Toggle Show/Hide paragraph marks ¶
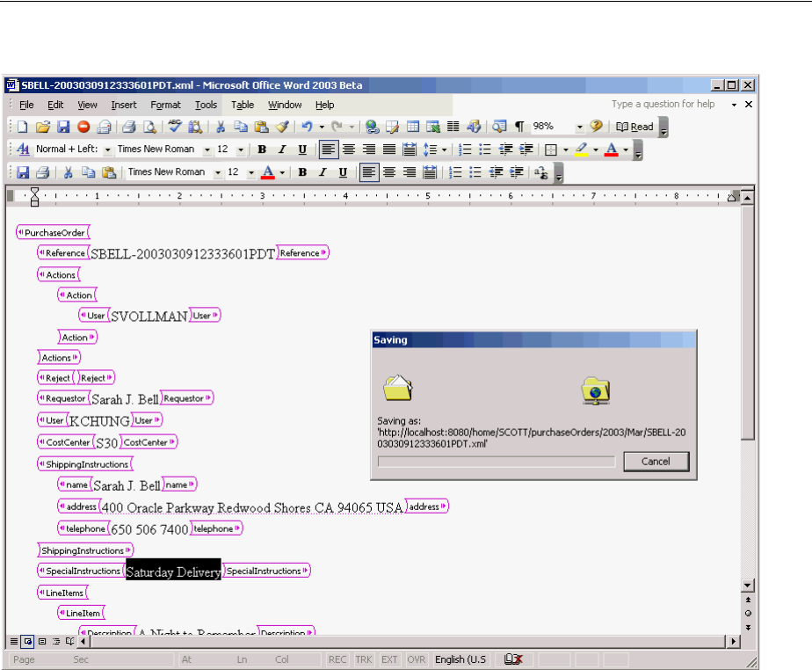This screenshot has width=812, height=670. pos(519,127)
